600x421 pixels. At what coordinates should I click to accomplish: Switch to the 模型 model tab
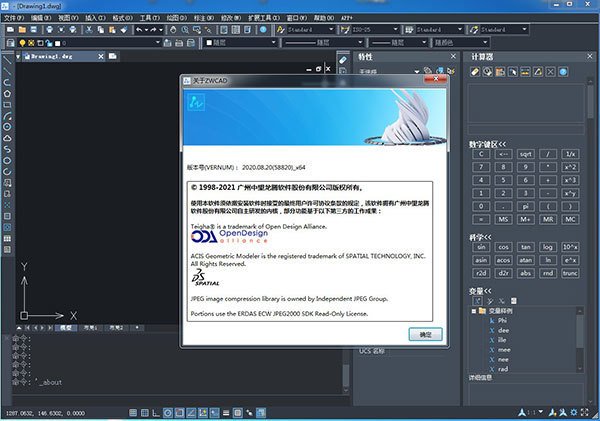click(x=67, y=328)
